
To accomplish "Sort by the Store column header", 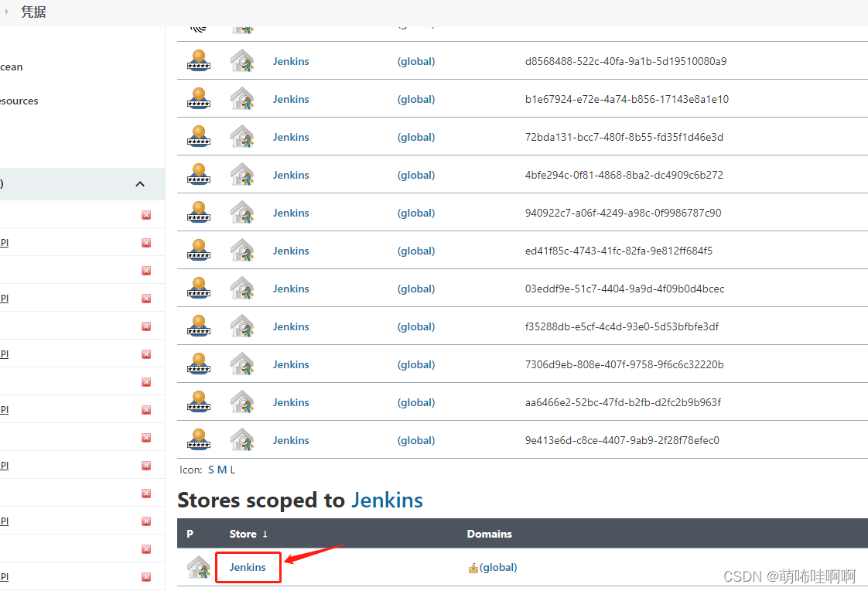I will (x=248, y=534).
